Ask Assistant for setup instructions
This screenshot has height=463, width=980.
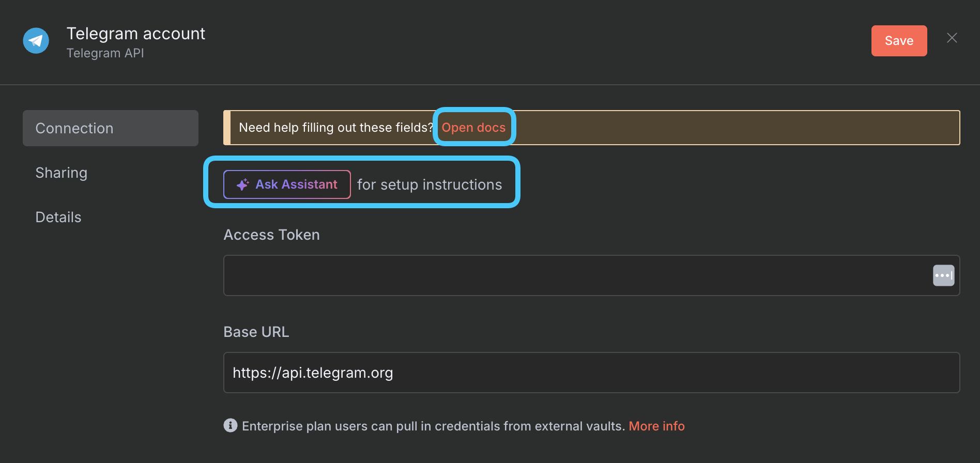point(287,184)
